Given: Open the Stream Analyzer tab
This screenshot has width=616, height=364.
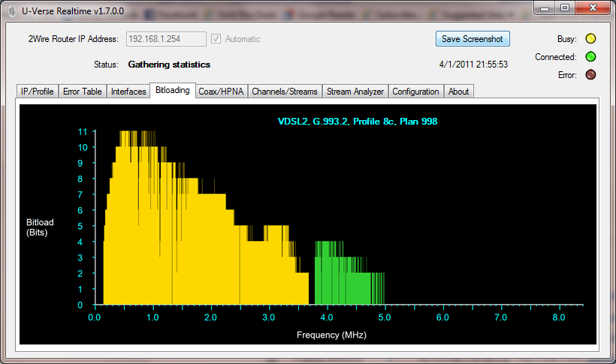Looking at the screenshot, I should click(355, 92).
